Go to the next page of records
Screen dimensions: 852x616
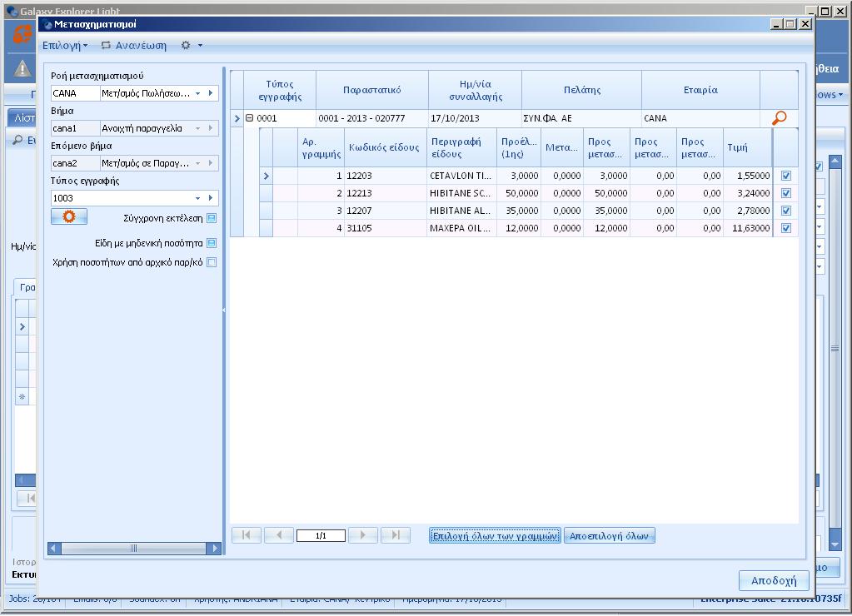click(362, 535)
